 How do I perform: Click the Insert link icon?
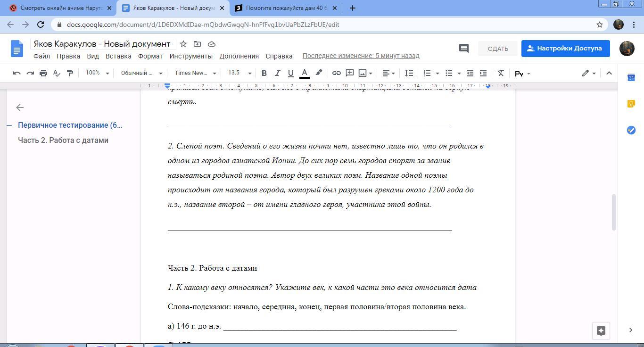[336, 73]
